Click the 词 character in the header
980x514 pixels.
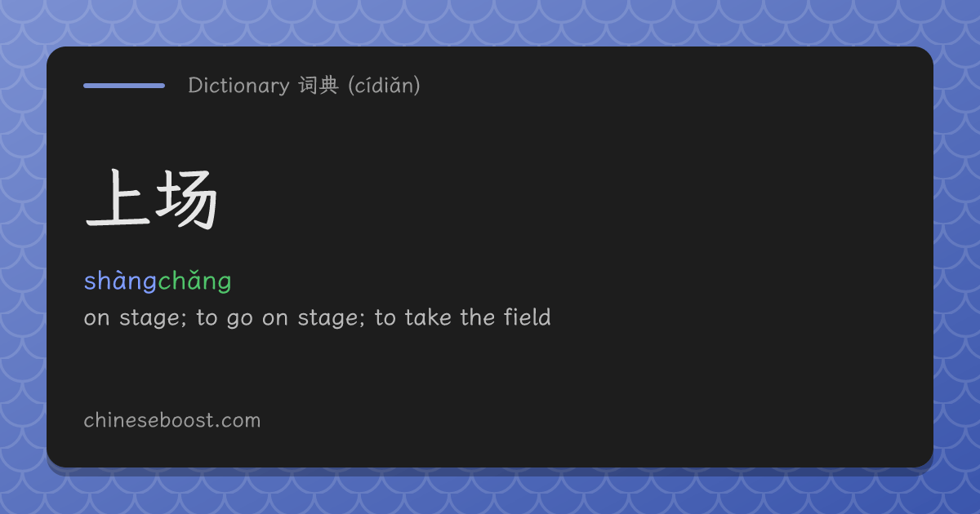308,86
